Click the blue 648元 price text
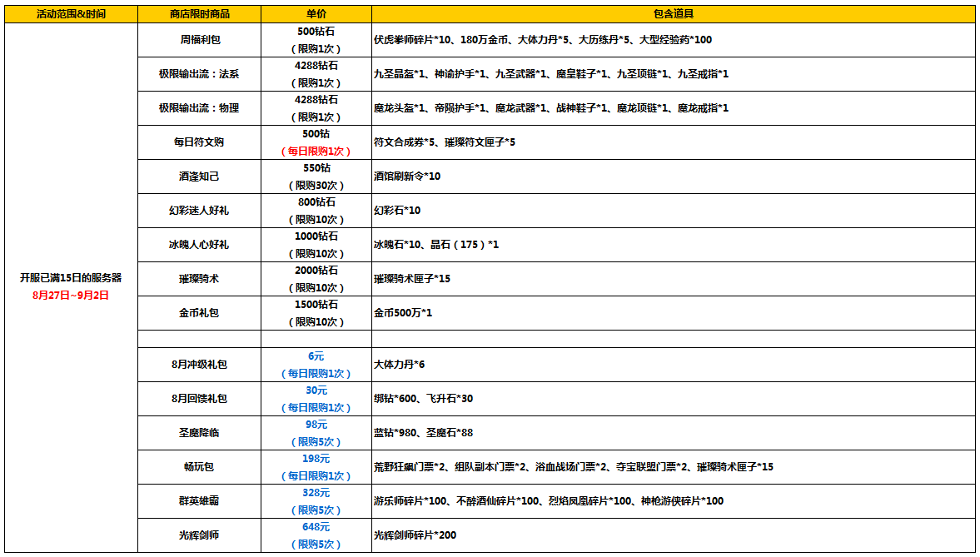This screenshot has width=980, height=557. pos(316,527)
